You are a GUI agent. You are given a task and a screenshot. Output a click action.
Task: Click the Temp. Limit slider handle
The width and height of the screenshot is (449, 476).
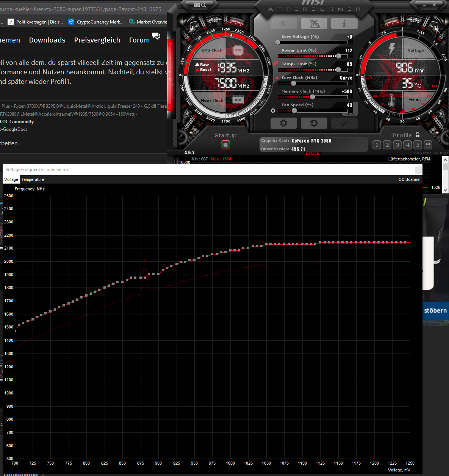pyautogui.click(x=338, y=70)
